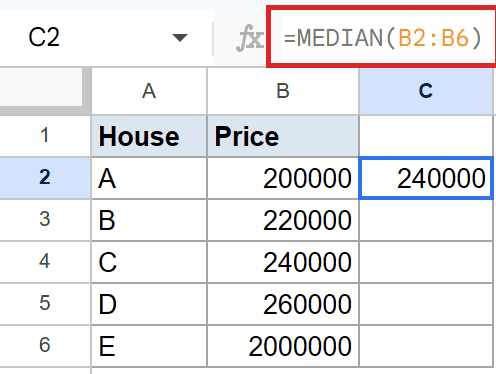Select empty cell C4
Viewport: 496px width, 374px height.
click(426, 262)
